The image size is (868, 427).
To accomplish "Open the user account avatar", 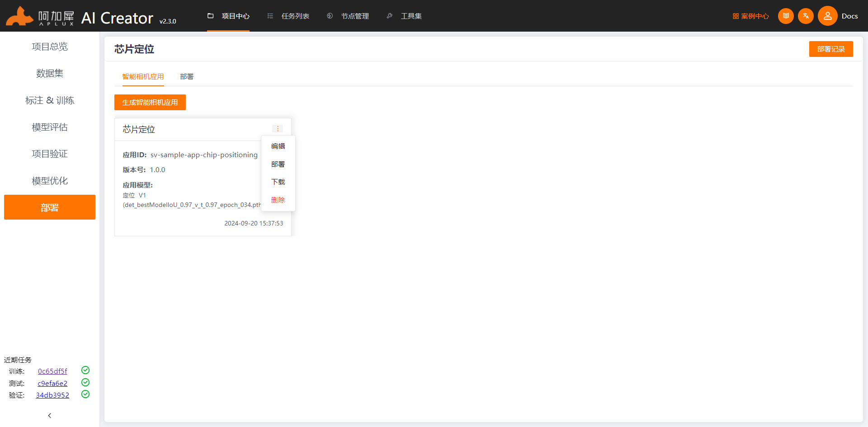I will coord(827,16).
